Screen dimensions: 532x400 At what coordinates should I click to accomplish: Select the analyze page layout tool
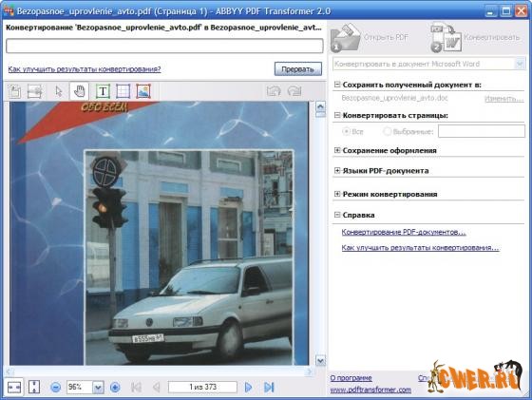click(x=14, y=91)
